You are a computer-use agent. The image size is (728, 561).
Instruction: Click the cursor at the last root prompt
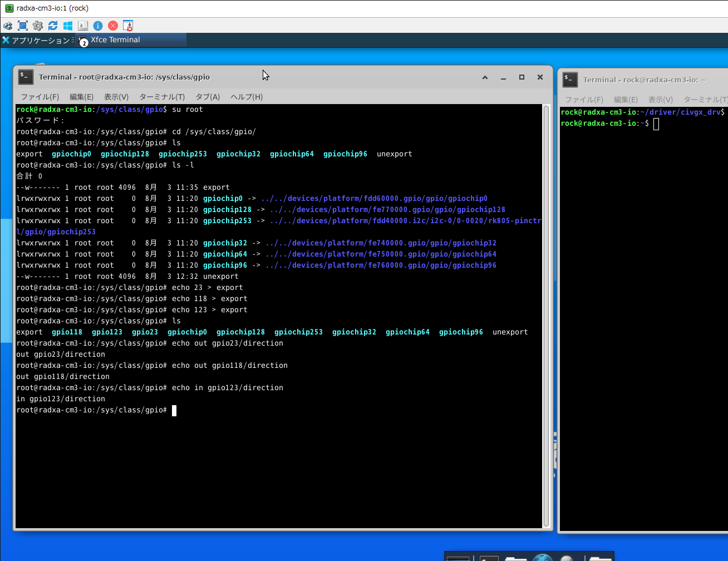coord(174,411)
